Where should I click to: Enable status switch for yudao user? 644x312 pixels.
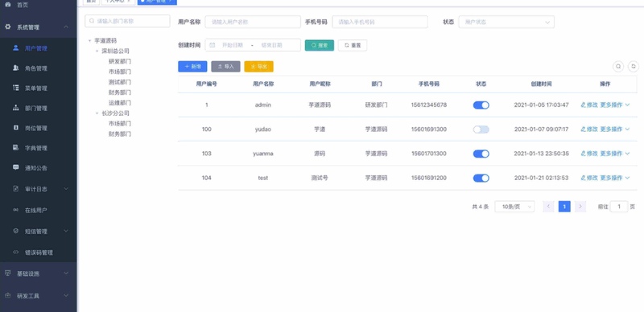pos(481,129)
